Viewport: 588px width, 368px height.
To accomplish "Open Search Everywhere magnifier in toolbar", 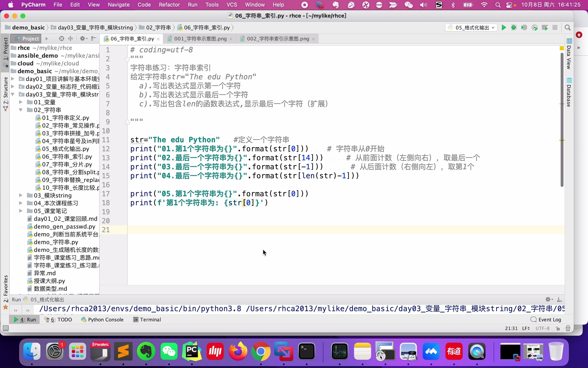I will (568, 28).
